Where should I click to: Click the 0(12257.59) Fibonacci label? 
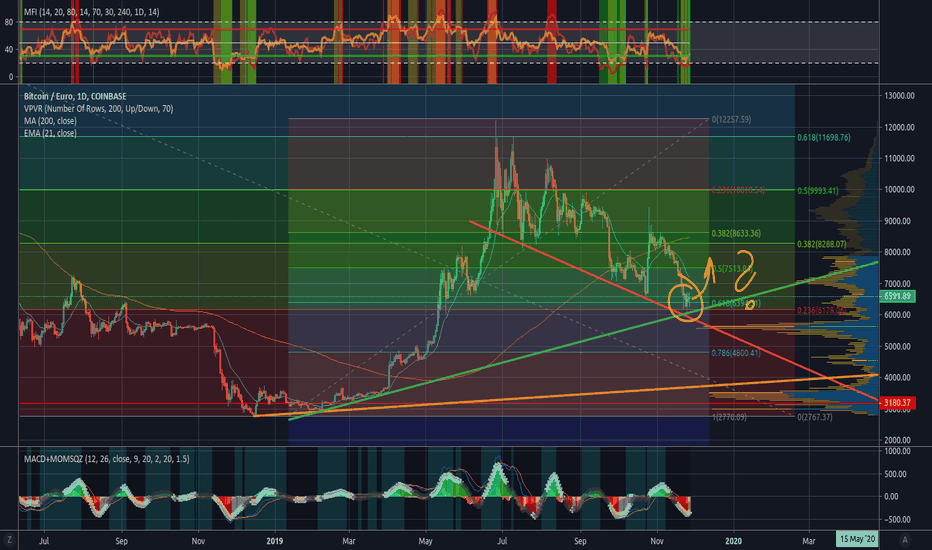pos(731,120)
